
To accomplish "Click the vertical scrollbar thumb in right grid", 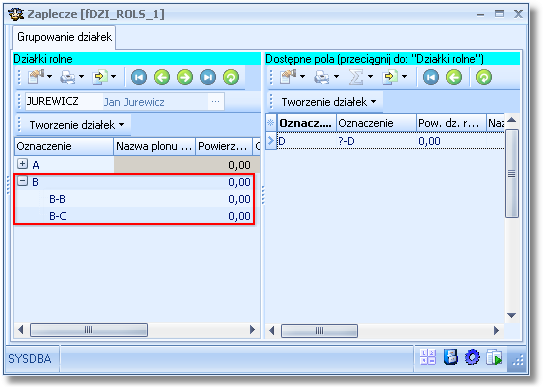I will click(x=512, y=173).
